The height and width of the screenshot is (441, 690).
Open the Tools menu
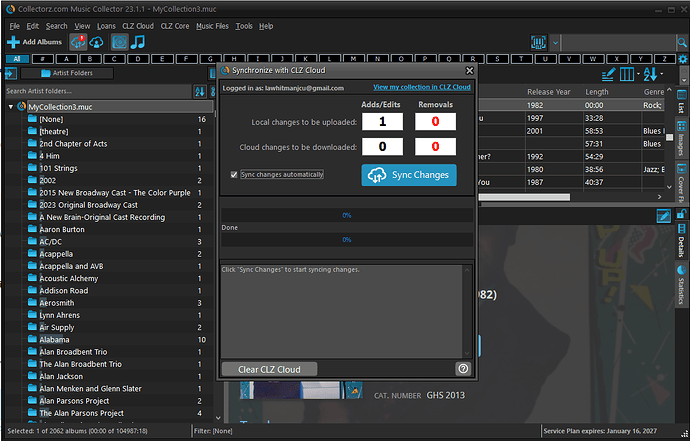pos(244,26)
